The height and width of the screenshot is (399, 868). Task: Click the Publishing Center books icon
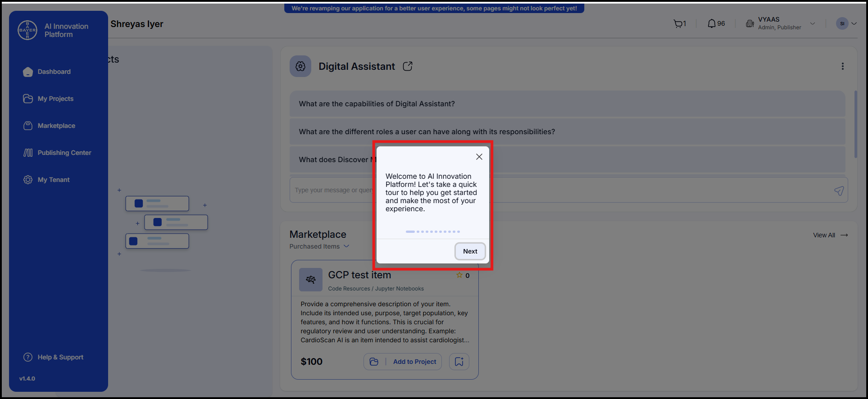28,153
